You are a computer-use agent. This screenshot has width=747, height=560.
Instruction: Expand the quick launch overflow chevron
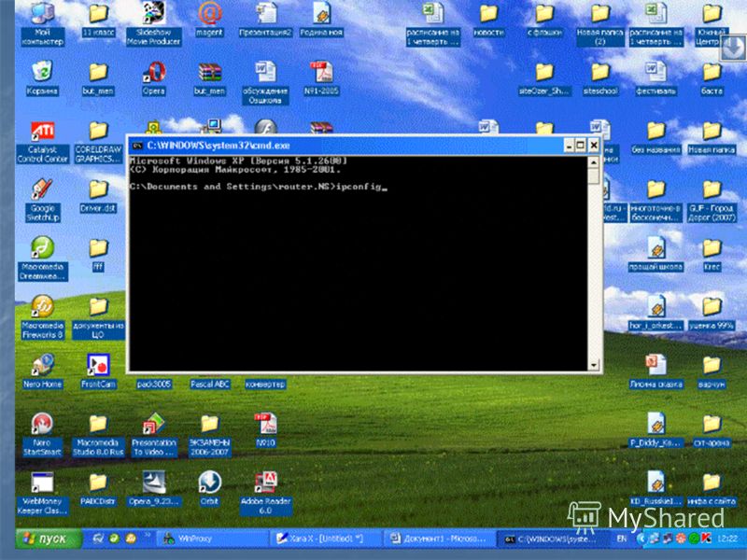click(x=147, y=535)
